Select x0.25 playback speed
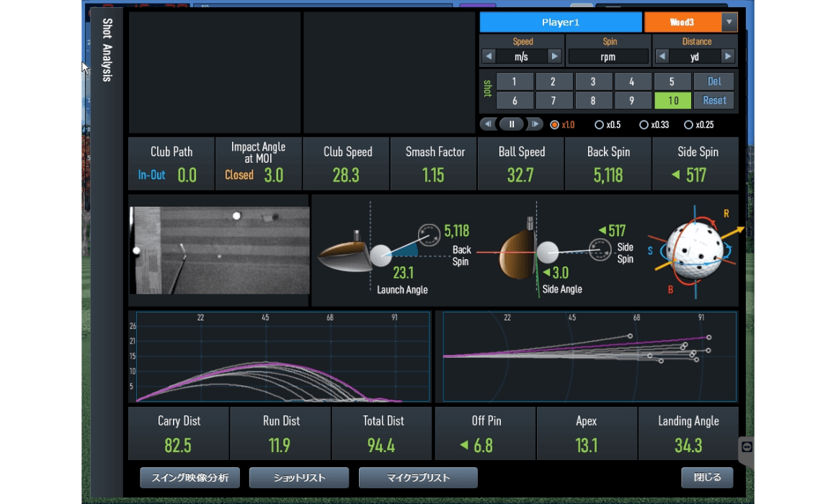 pos(688,125)
